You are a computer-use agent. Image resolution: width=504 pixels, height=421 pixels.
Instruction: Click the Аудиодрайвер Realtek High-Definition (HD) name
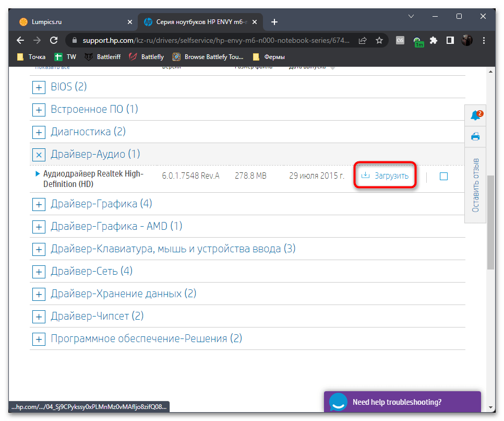pos(93,179)
